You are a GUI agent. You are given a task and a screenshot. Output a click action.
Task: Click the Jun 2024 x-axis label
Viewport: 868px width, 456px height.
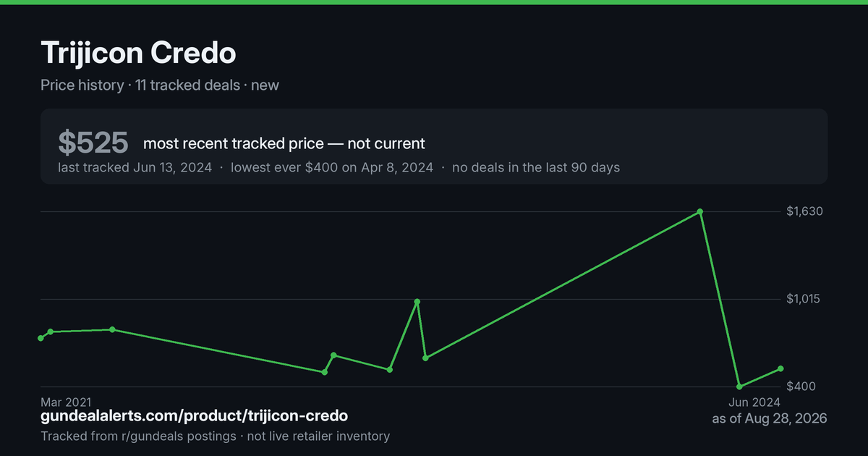pyautogui.click(x=754, y=402)
